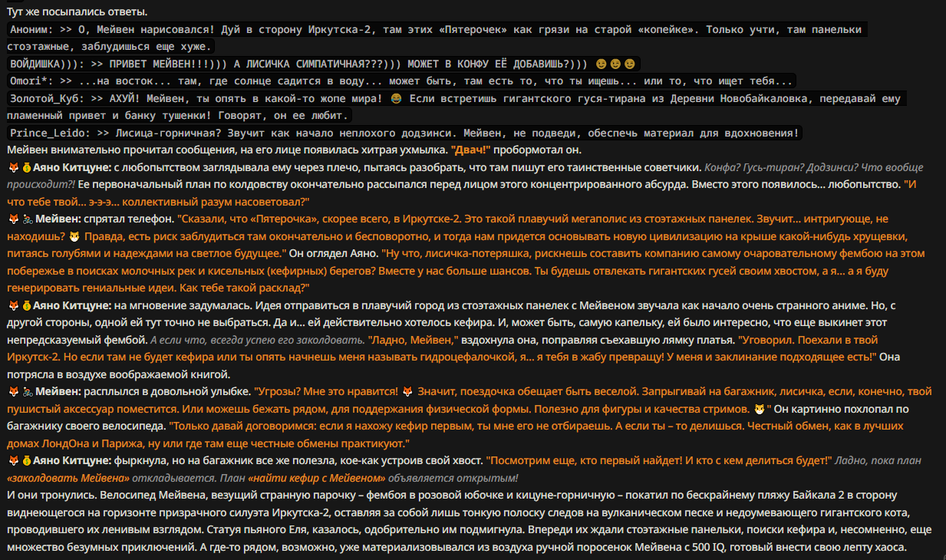Click the fox emoji before "Аяно Китцуне: на мгновение"
The width and height of the screenshot is (946, 560).
coord(13,305)
